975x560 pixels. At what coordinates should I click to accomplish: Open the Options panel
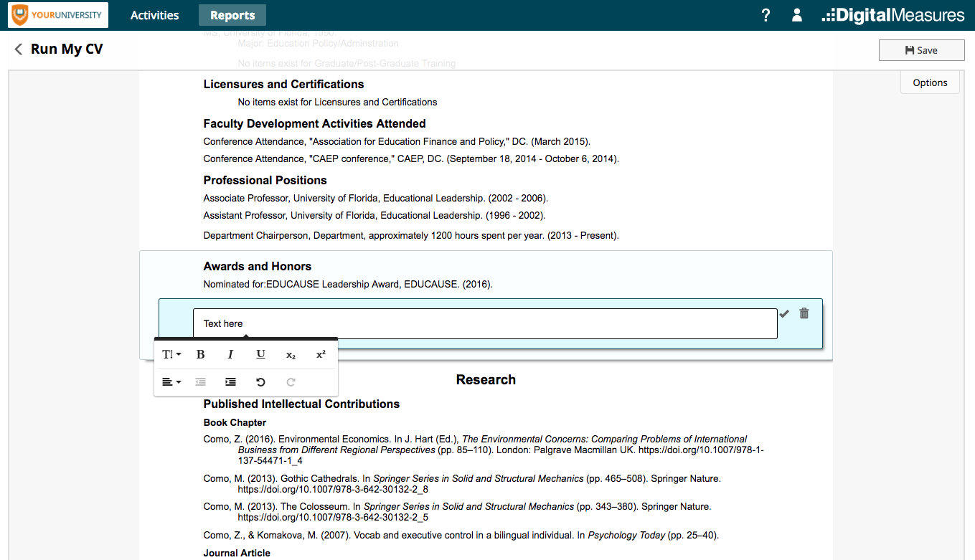click(929, 82)
